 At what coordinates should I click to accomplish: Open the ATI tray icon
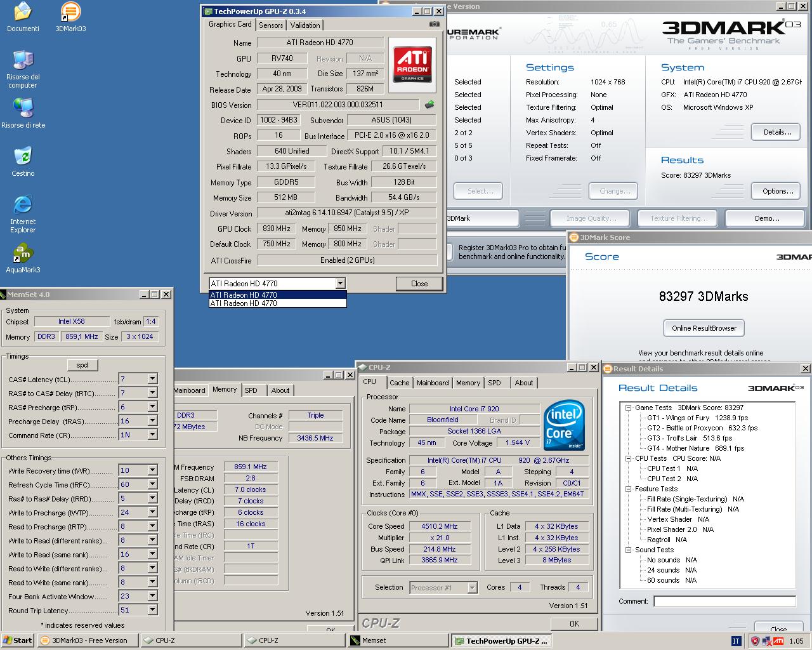click(x=778, y=641)
